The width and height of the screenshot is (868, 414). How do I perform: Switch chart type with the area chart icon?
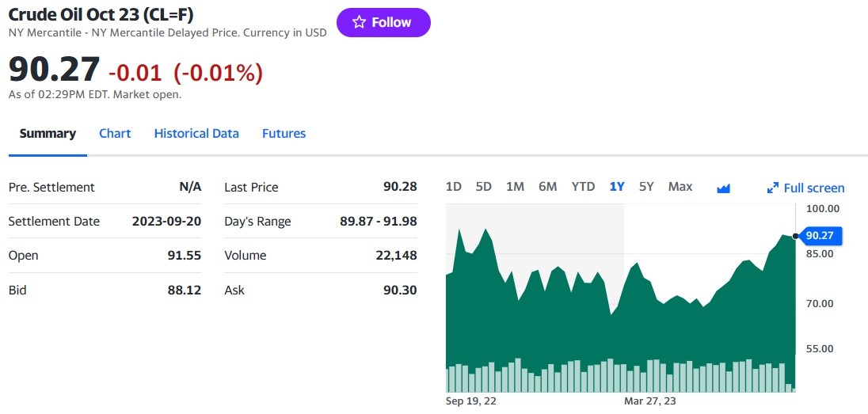click(724, 188)
